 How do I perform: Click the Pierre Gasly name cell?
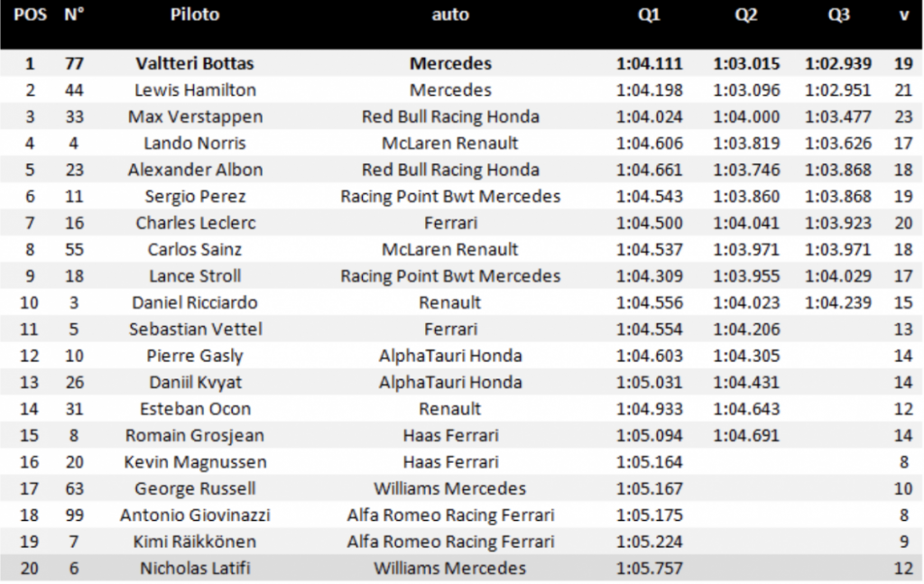coord(195,356)
